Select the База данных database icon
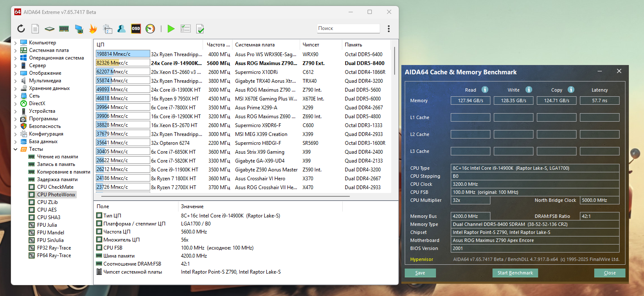This screenshot has height=296, width=644. 24,141
